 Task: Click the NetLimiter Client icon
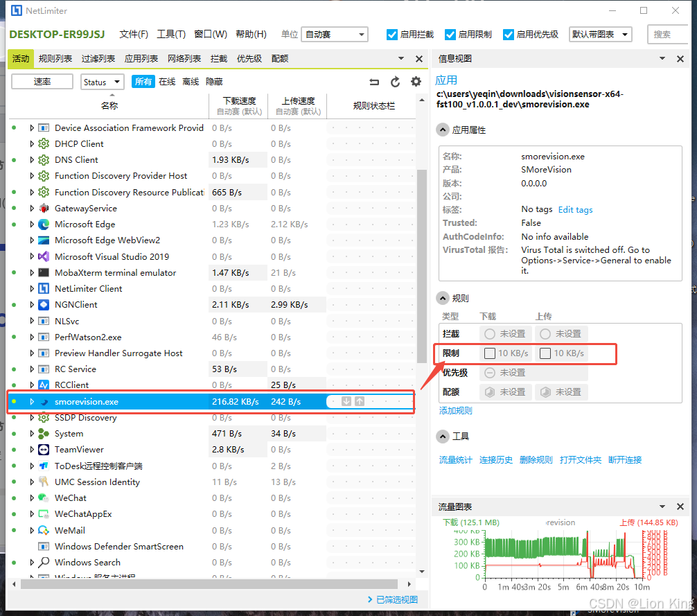click(44, 289)
